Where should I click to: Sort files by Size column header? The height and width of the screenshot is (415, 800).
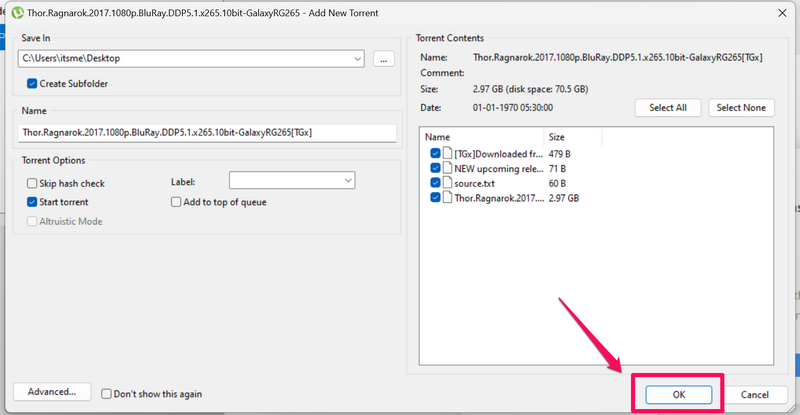tap(573, 137)
